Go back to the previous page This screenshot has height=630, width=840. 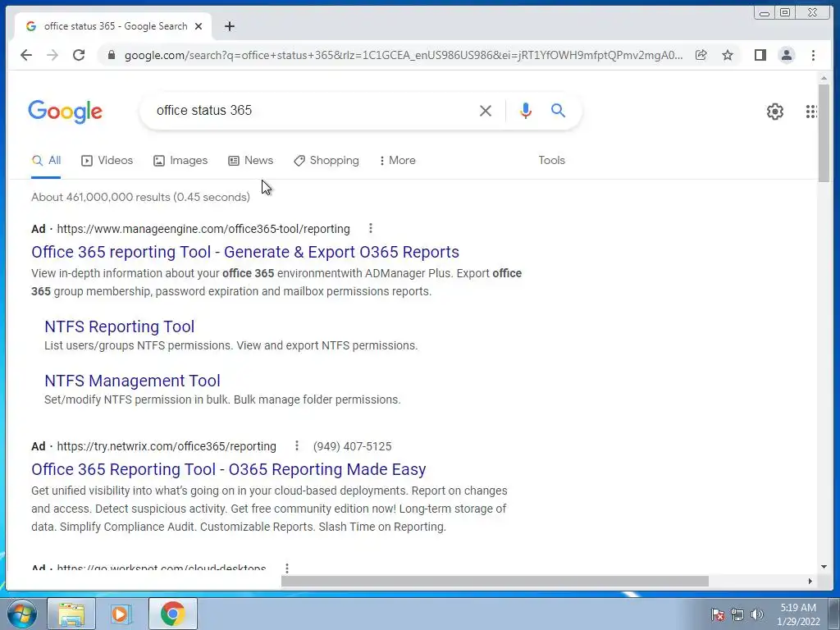tap(25, 55)
